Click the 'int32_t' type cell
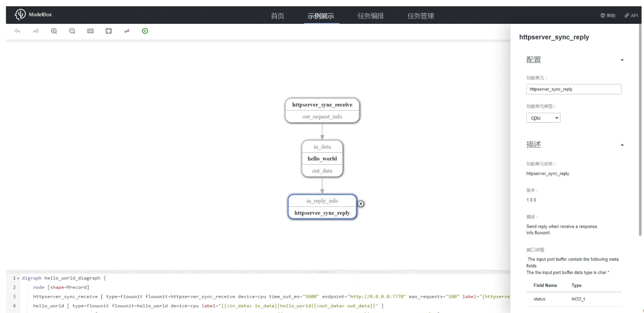 578,299
